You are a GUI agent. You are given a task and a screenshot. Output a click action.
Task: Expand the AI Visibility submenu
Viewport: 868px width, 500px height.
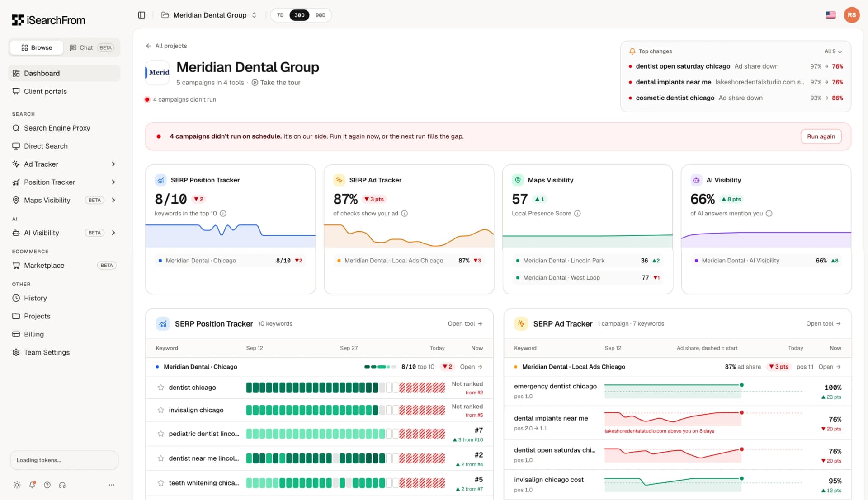113,233
